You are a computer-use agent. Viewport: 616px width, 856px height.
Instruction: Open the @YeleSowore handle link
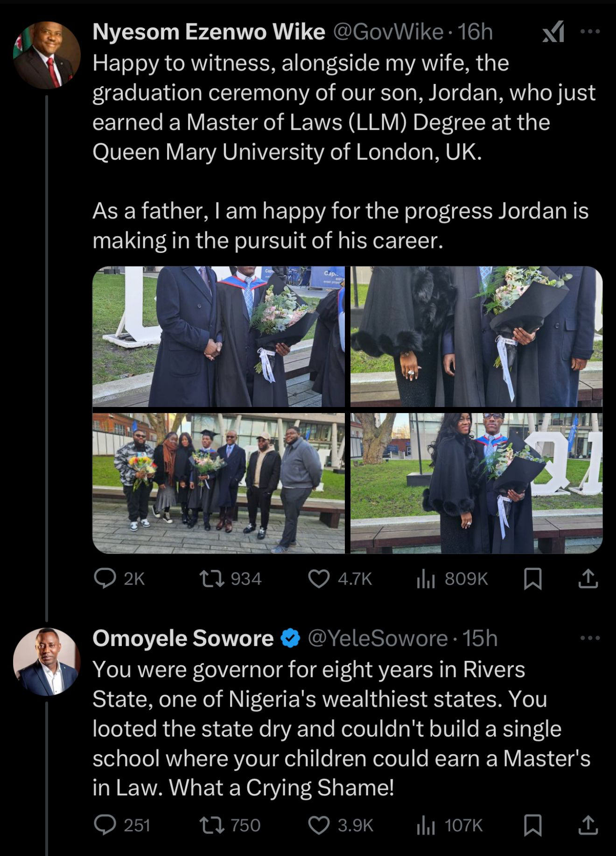[377, 638]
